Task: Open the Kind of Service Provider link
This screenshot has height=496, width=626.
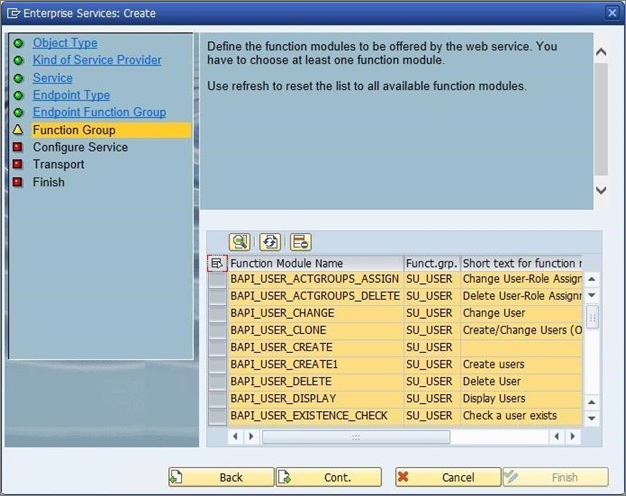Action: point(97,60)
